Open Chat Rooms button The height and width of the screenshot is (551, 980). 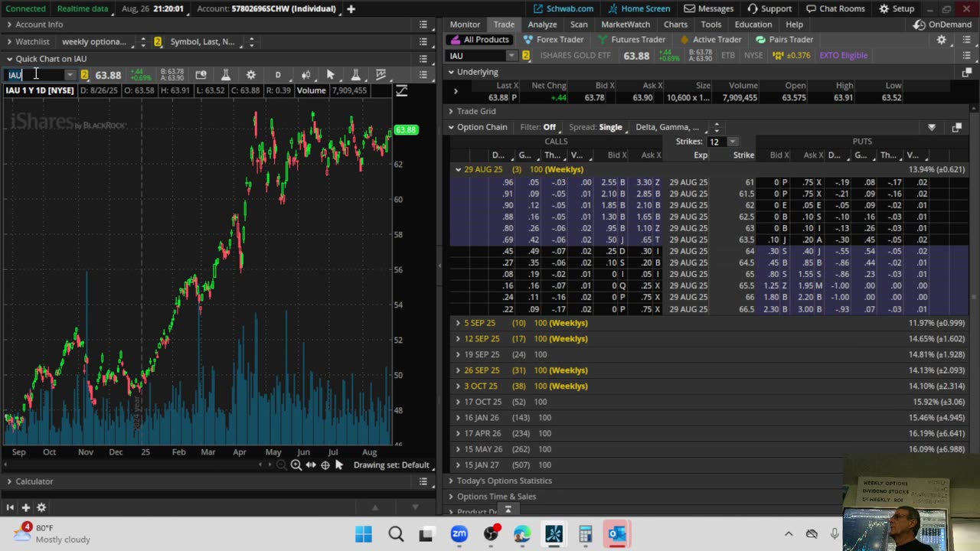[x=835, y=8]
